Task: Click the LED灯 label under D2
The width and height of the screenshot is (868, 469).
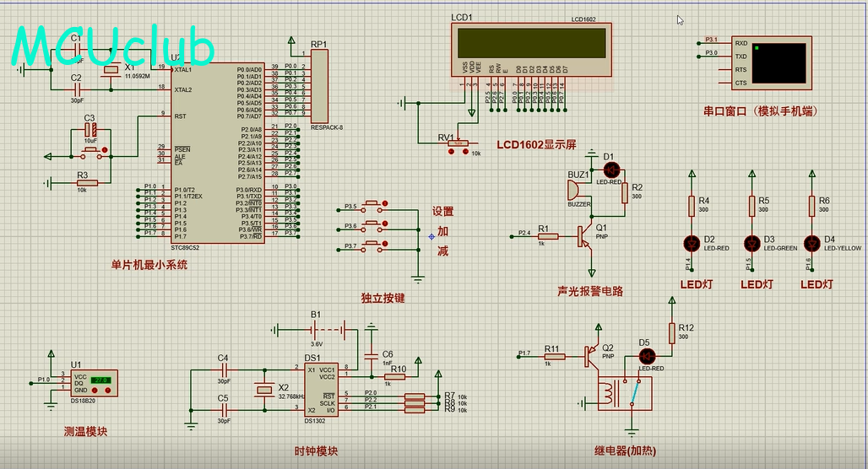Action: [x=697, y=284]
